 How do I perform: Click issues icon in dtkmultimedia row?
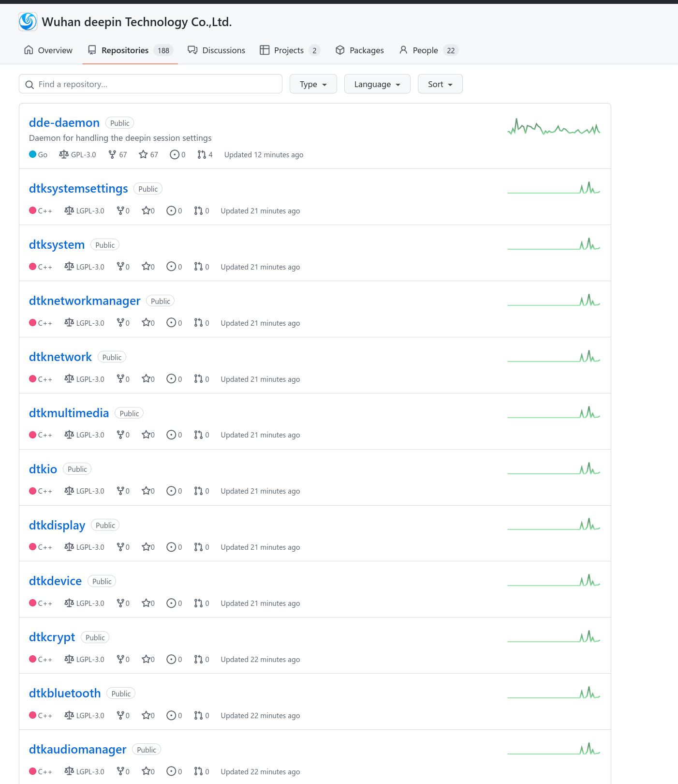tap(171, 435)
